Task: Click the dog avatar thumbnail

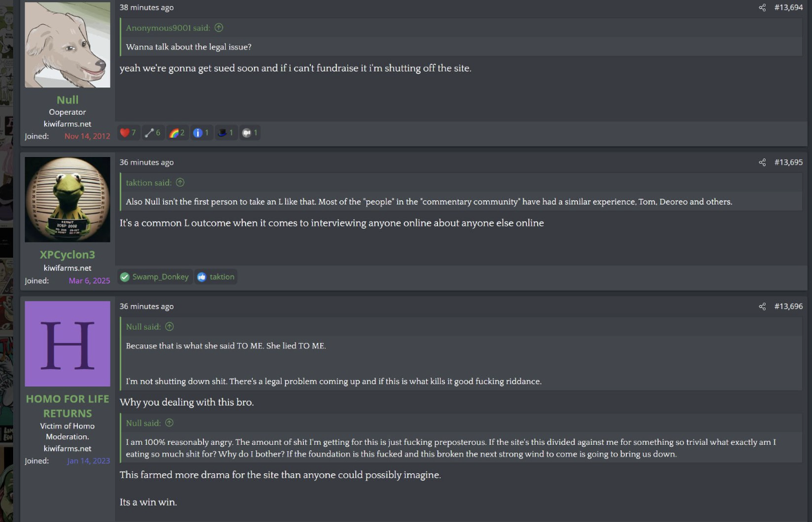Action: (67, 45)
